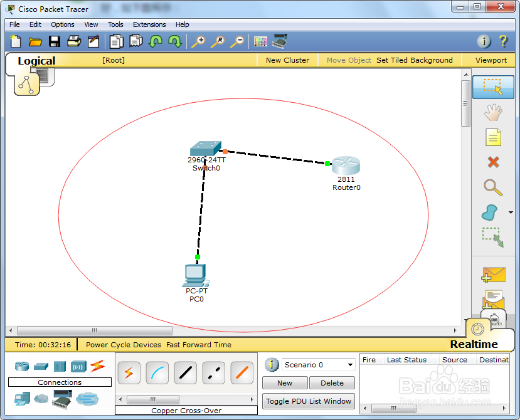Screen dimensions: 520x420
Task: Click the New scenario button
Action: 285,383
